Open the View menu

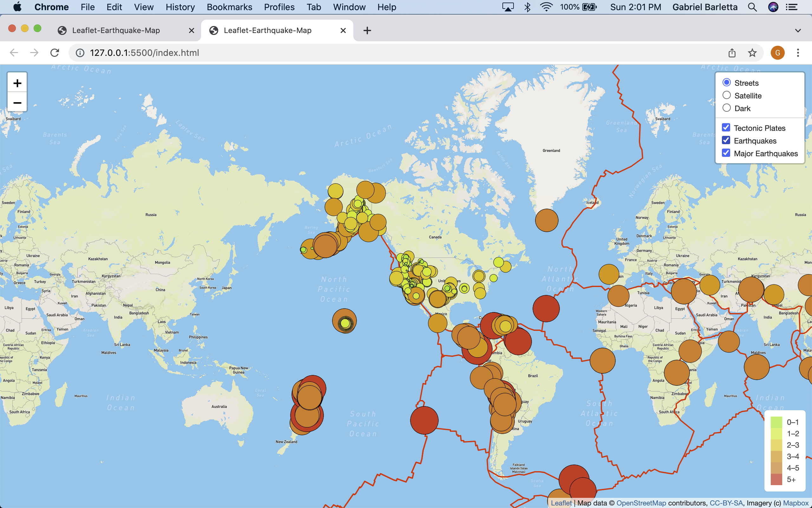click(x=144, y=7)
